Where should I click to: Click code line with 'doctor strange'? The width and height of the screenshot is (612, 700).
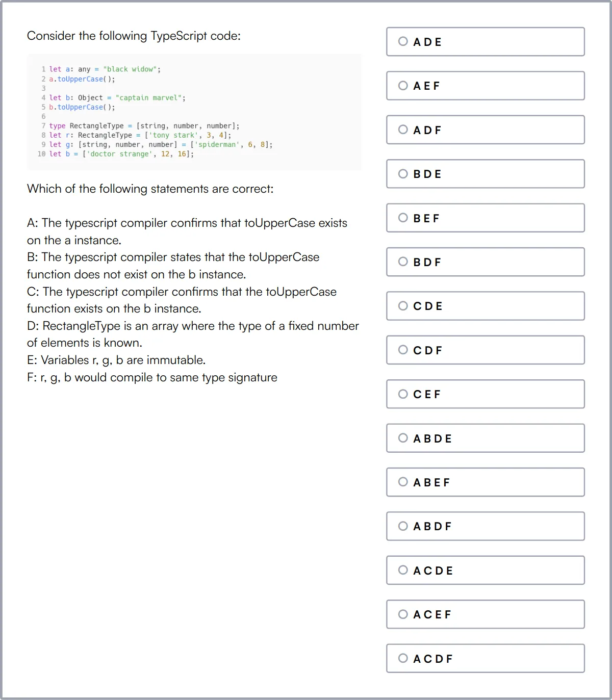click(121, 154)
